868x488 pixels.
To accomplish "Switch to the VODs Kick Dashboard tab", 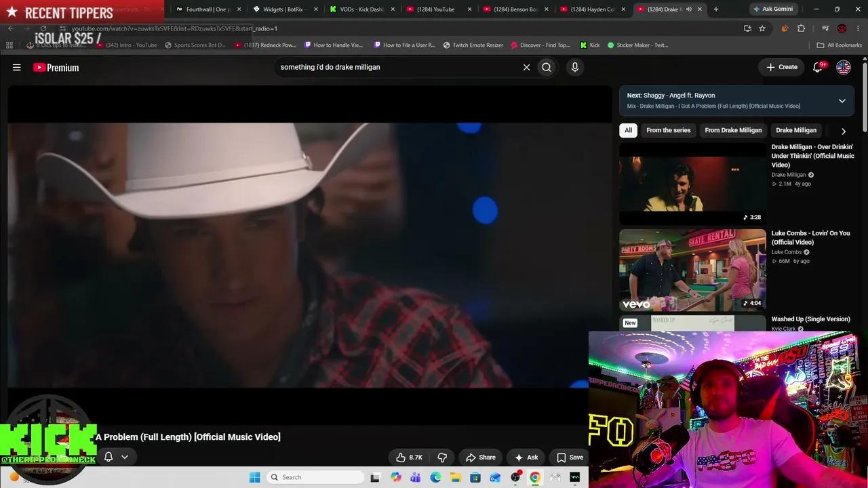I will 359,9.
